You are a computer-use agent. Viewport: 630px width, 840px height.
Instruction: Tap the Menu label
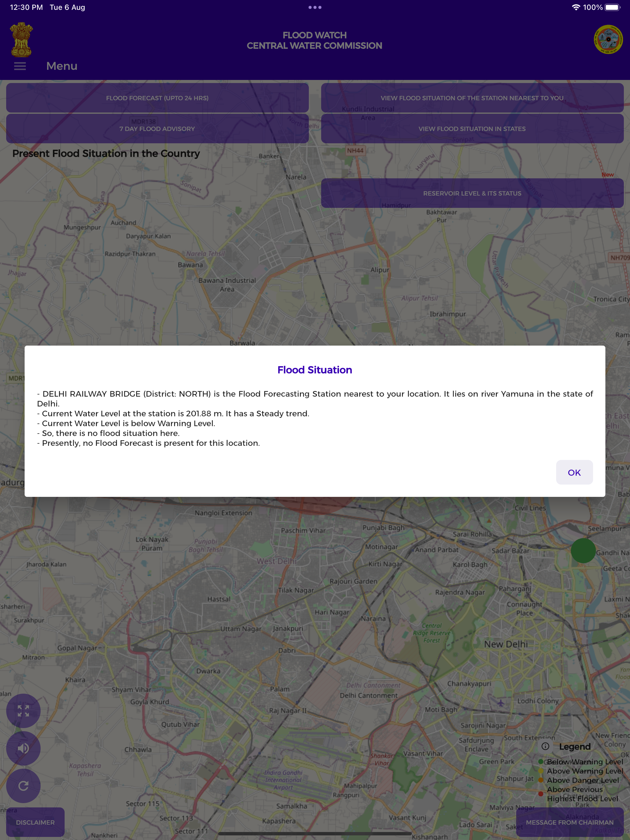click(x=62, y=66)
